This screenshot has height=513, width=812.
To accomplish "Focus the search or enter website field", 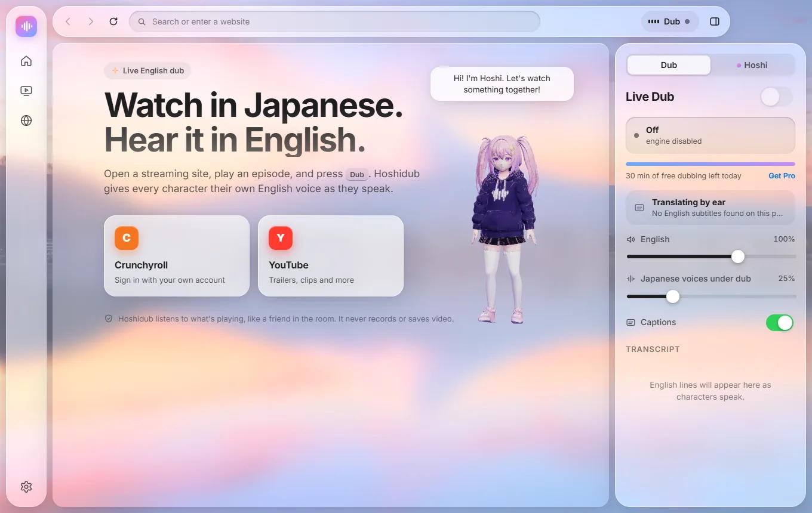I will [x=334, y=21].
